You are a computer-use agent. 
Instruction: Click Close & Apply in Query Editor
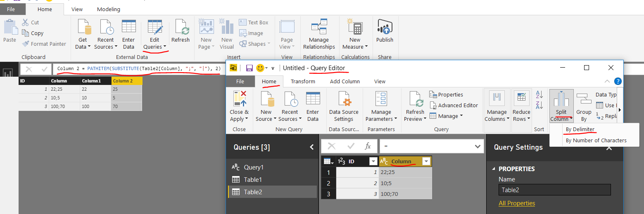pyautogui.click(x=239, y=106)
